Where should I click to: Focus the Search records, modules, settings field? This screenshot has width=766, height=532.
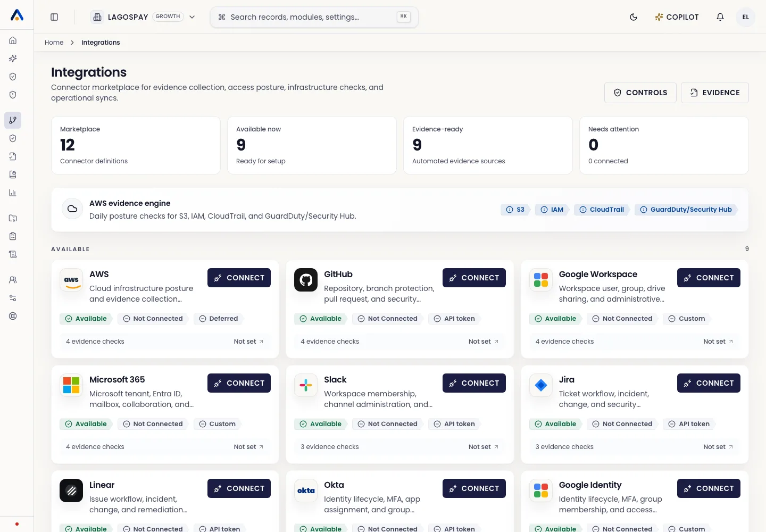[x=314, y=17]
